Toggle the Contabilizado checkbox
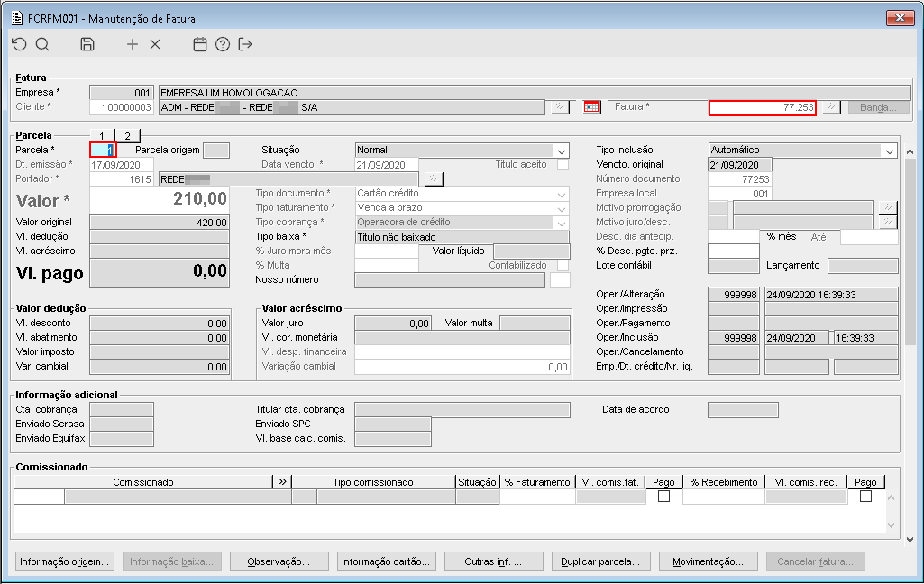The width and height of the screenshot is (924, 584). [563, 265]
